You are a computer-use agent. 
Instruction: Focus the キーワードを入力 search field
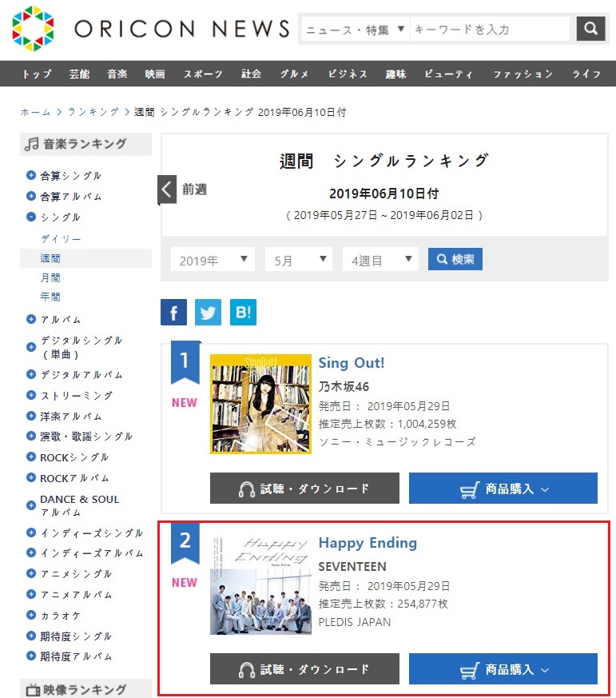(491, 30)
